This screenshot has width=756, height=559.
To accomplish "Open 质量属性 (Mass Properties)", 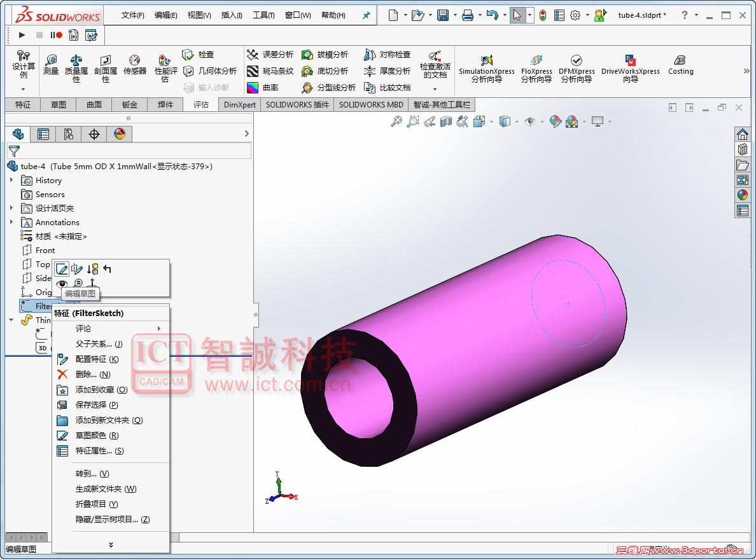I will 76,69.
